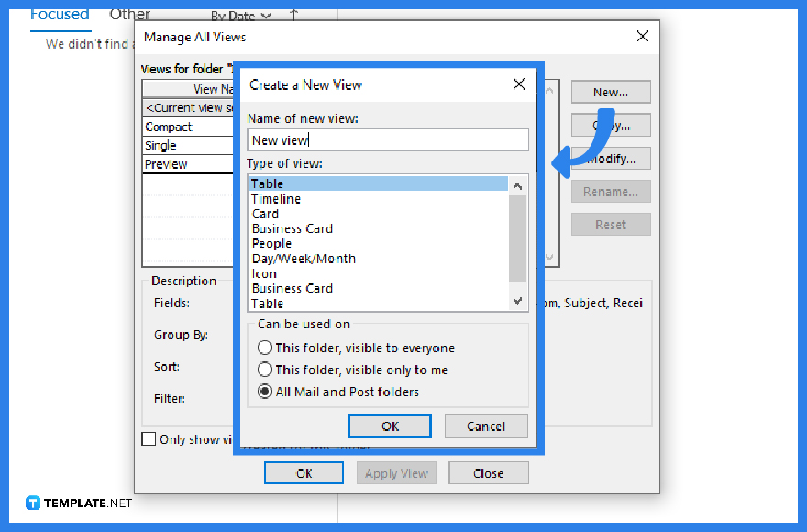This screenshot has width=807, height=532.
Task: Switch to the Focused tab
Action: tap(60, 14)
